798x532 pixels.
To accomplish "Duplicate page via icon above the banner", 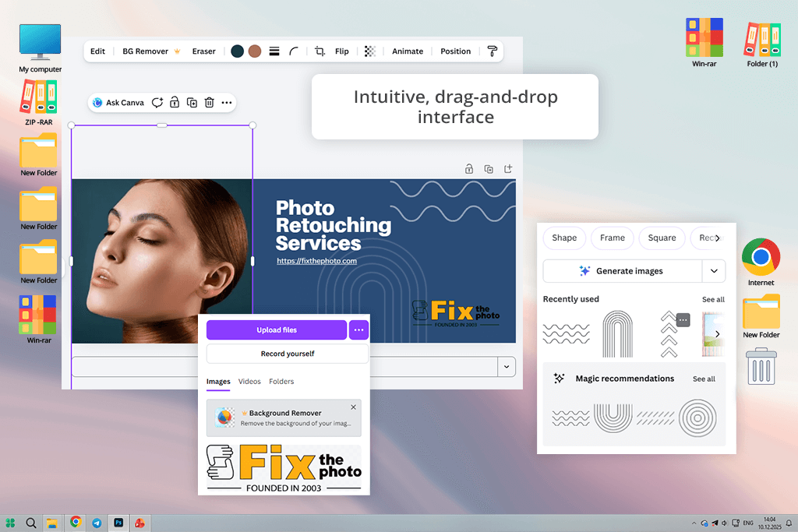I will 489,169.
